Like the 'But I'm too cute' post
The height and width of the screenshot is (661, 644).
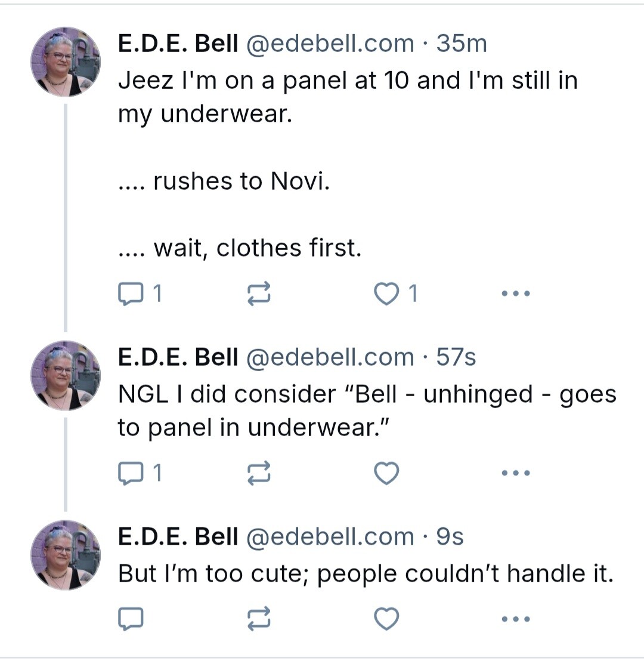click(386, 619)
